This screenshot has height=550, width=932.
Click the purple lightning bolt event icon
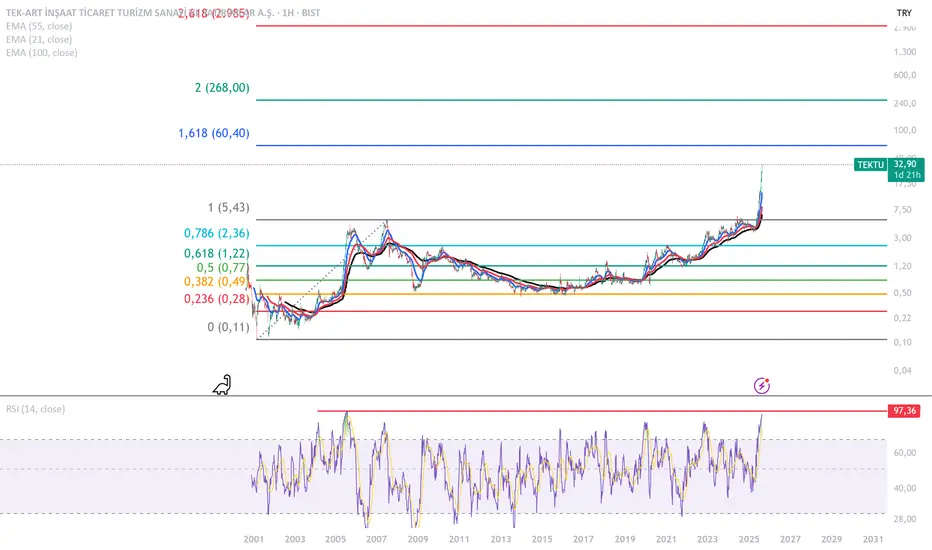[762, 385]
